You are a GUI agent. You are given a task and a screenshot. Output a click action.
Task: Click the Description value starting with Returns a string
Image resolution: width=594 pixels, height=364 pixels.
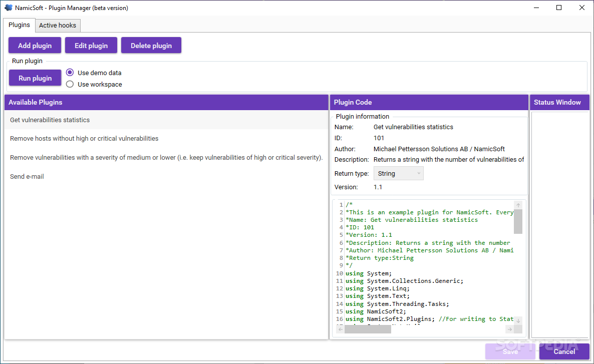pyautogui.click(x=449, y=159)
